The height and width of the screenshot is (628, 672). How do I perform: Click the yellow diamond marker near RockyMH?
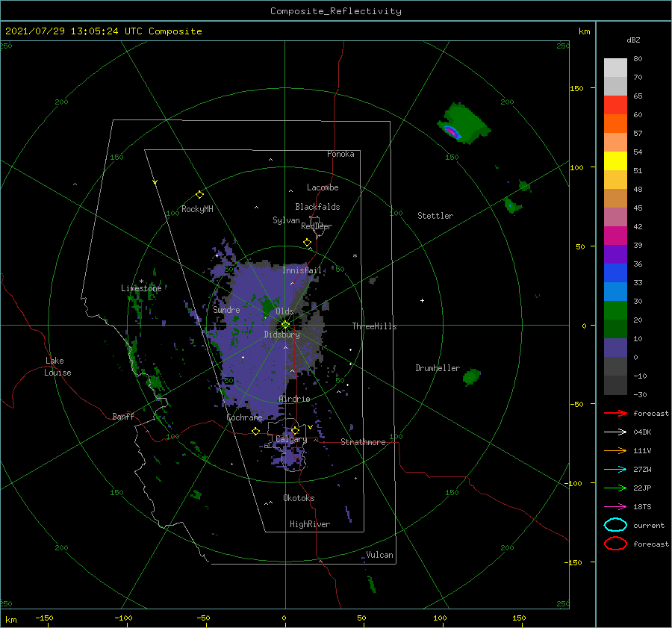pos(199,195)
